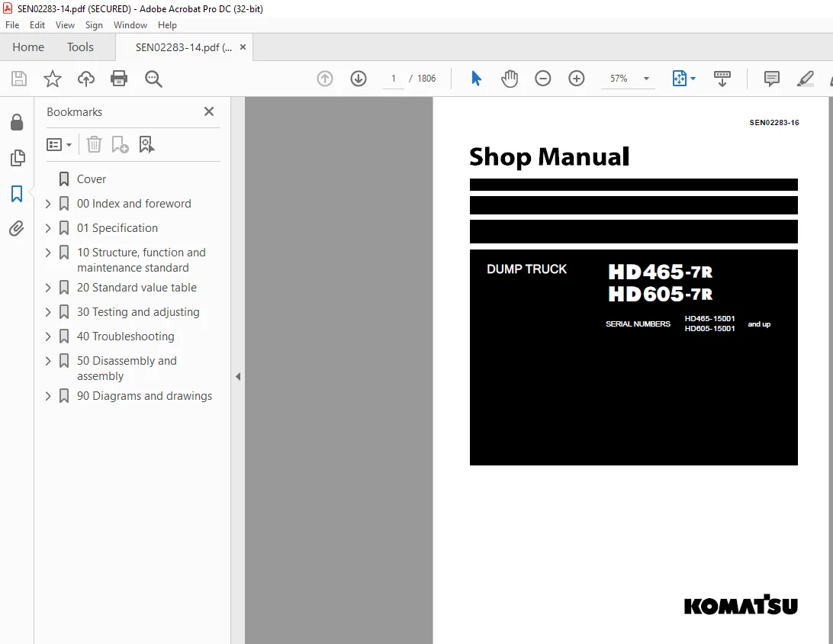
Task: Click the Save file icon
Action: [x=19, y=79]
